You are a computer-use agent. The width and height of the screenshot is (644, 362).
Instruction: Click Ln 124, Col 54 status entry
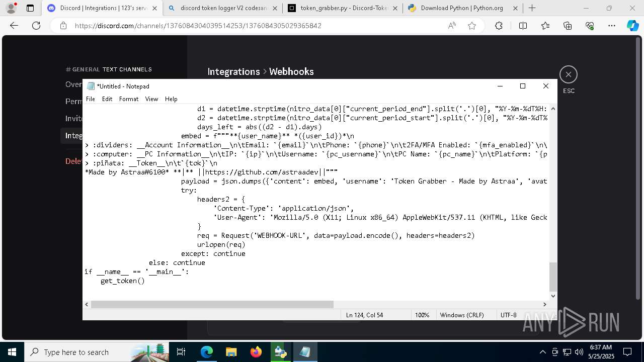[x=364, y=315]
